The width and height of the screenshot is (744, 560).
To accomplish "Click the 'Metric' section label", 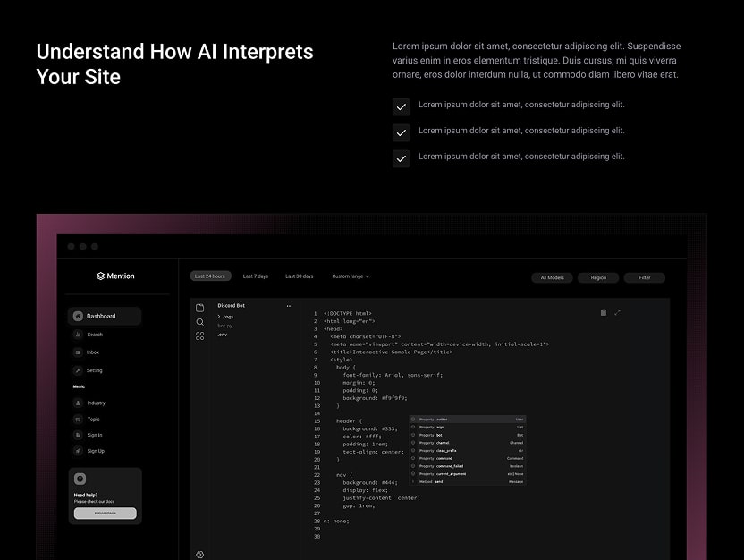I will click(x=79, y=386).
